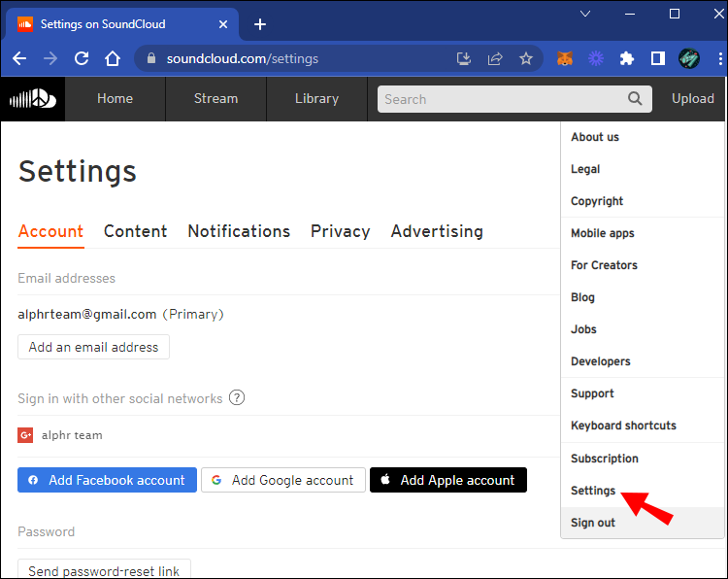Open the Extensions puzzle icon
728x579 pixels.
pos(627,58)
